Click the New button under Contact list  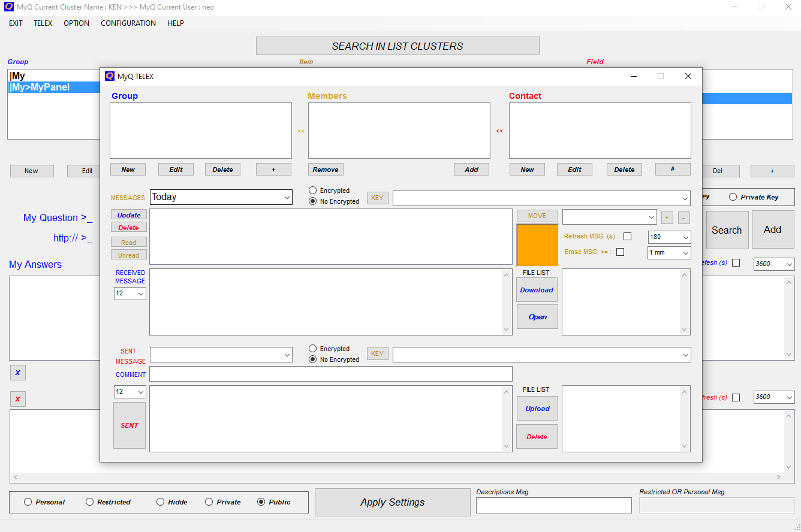pyautogui.click(x=527, y=170)
